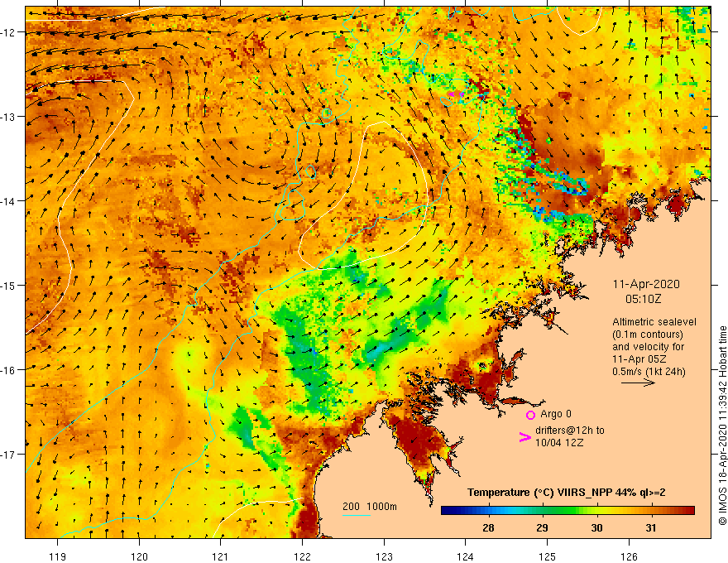This screenshot has width=728, height=563.
Task: Click the magenta Argo circle legend marker
Action: point(530,415)
